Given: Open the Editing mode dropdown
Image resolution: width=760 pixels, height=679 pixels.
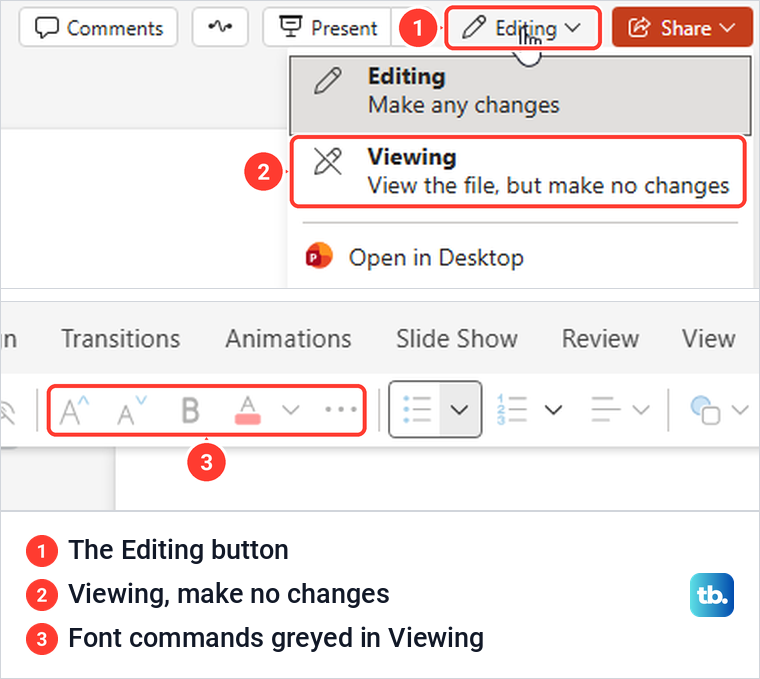Looking at the screenshot, I should pyautogui.click(x=523, y=28).
